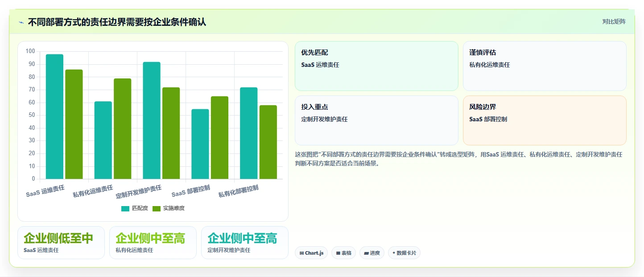Click the teal 匹配度 bar for SaaS 运维责任
Screen dimensions: 644x277
click(x=54, y=116)
